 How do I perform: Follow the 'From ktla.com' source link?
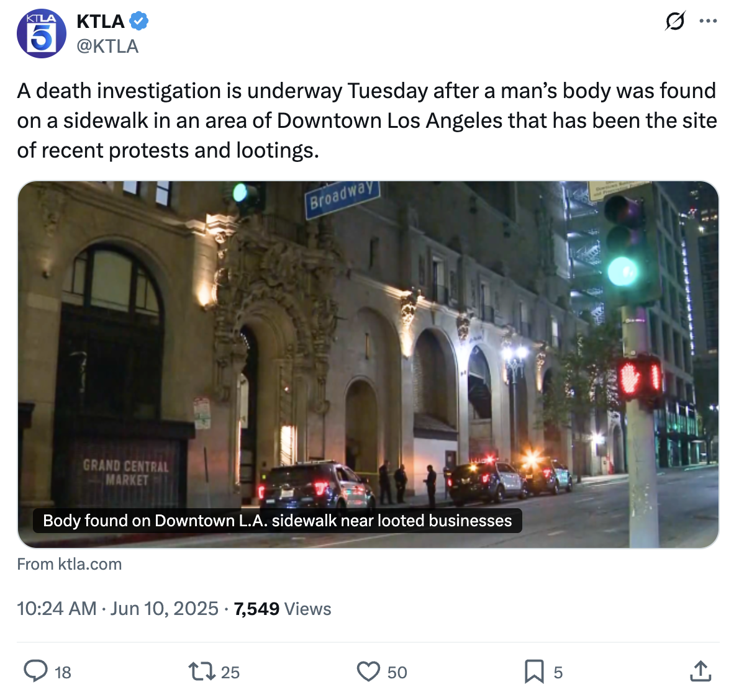[x=70, y=564]
